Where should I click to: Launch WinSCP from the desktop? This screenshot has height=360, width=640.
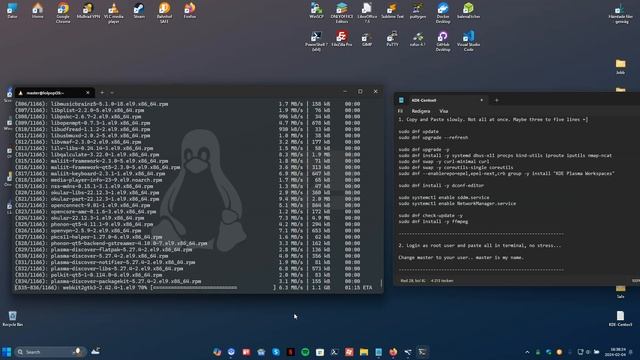[x=316, y=11]
